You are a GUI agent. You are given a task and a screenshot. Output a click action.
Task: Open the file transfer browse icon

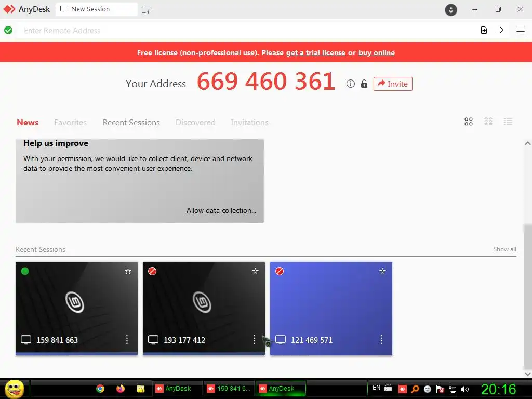click(x=484, y=30)
